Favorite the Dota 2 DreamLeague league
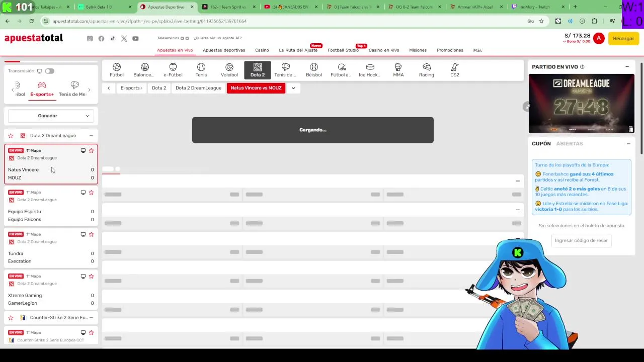The width and height of the screenshot is (644, 362). tap(11, 136)
